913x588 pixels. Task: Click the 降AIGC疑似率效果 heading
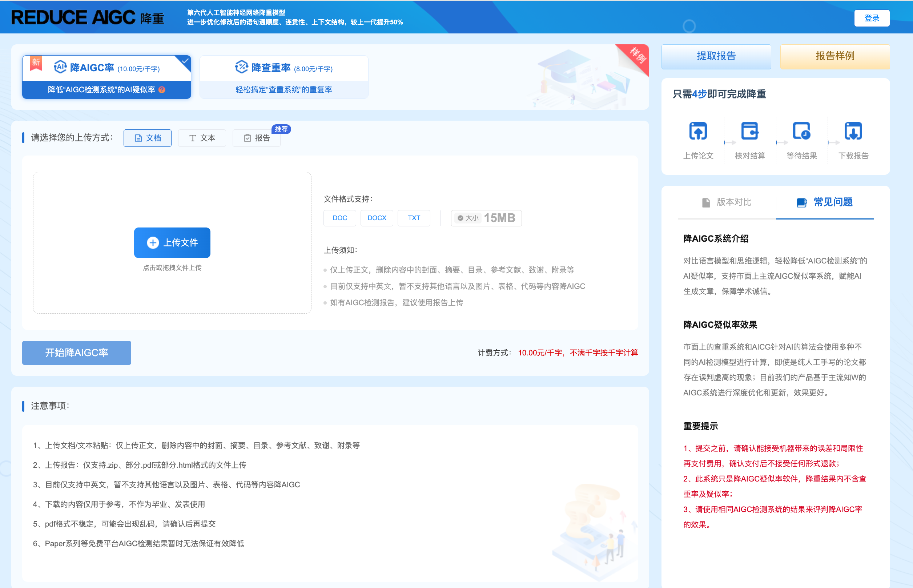(x=720, y=325)
